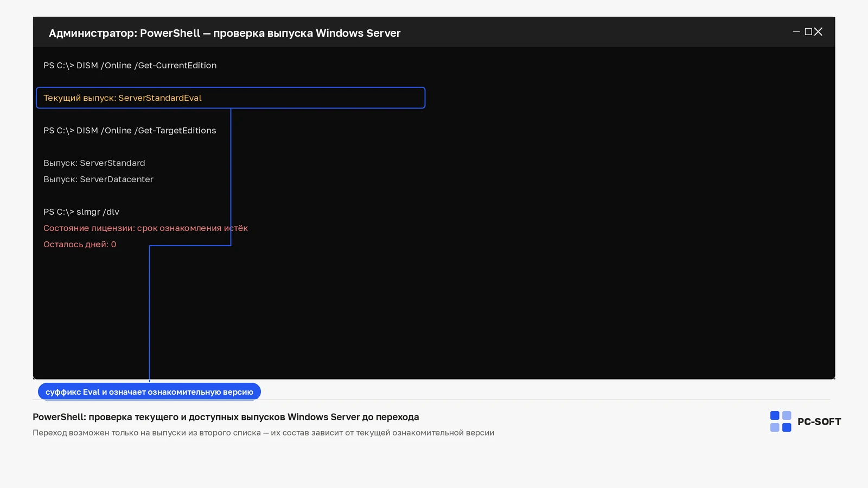Screen dimensions: 868x488
Task: Click the 'Осталось дней: 0' line
Action: [80, 245]
